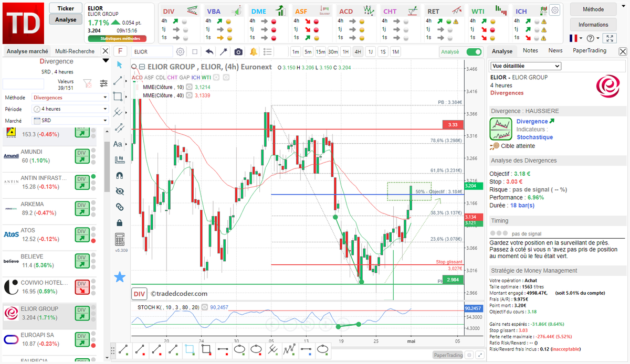Open the Notes tab
The image size is (630, 364).
[x=530, y=51]
